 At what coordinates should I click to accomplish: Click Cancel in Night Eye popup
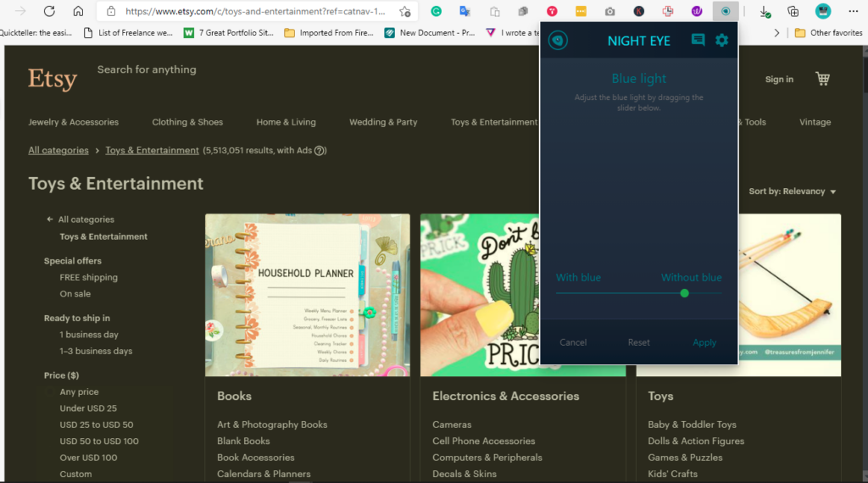[x=573, y=342]
